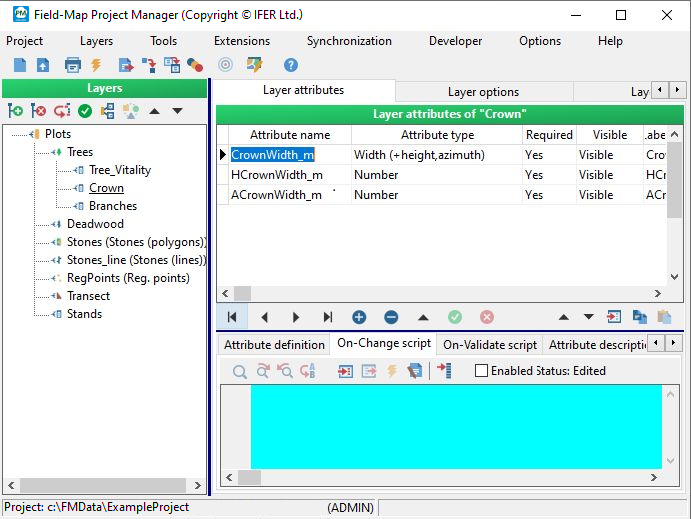Click the new project document icon

coord(20,65)
